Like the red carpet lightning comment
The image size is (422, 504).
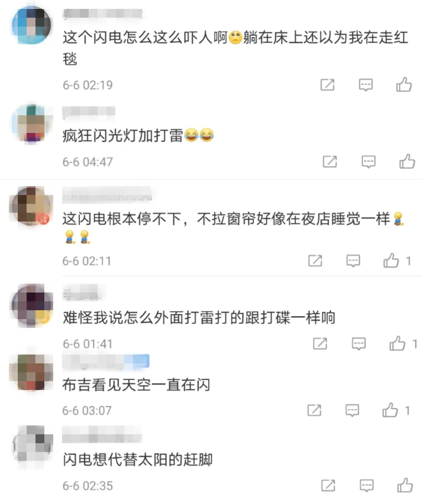(x=404, y=85)
